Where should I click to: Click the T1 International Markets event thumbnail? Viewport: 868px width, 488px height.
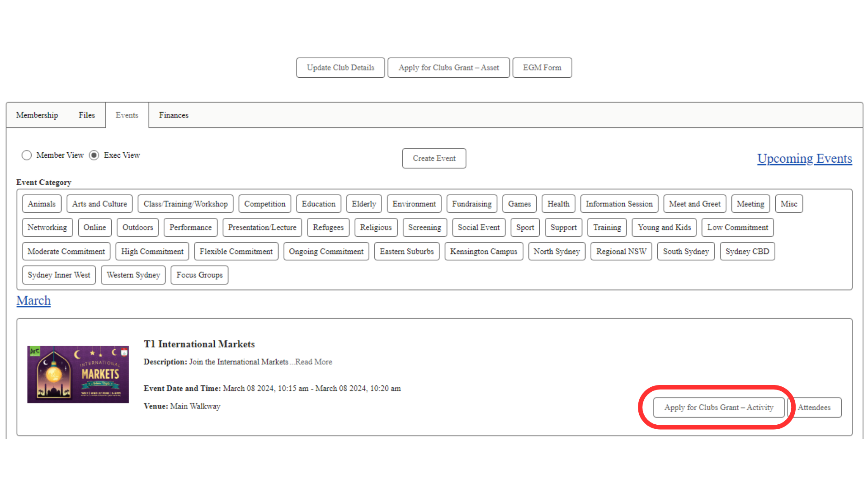tap(77, 374)
